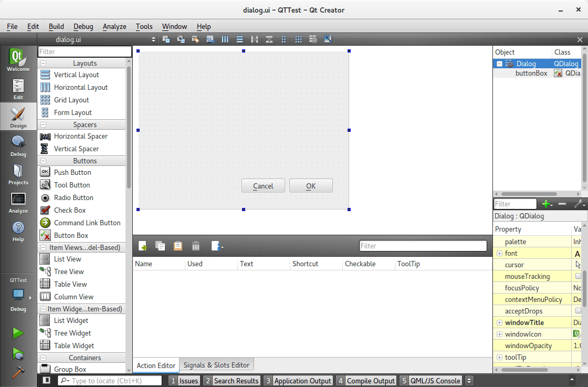Open QTTest kit selector monitor icon
The width and height of the screenshot is (588, 387).
(x=18, y=295)
